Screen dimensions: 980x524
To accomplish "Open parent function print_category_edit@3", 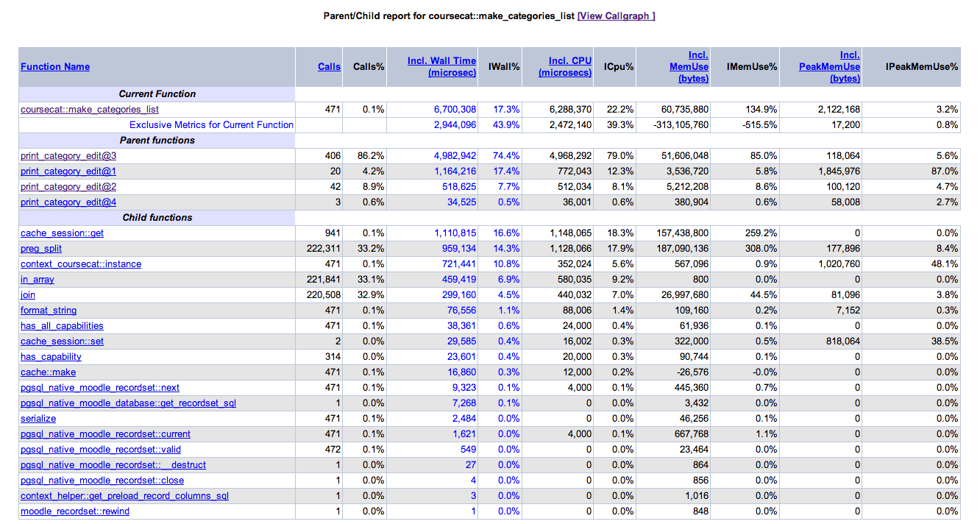I will [x=68, y=155].
